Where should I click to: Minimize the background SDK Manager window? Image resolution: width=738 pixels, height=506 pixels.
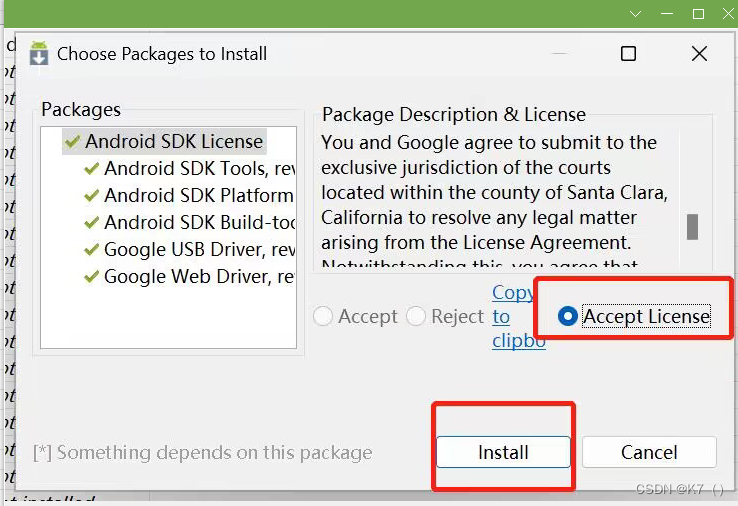tap(667, 14)
